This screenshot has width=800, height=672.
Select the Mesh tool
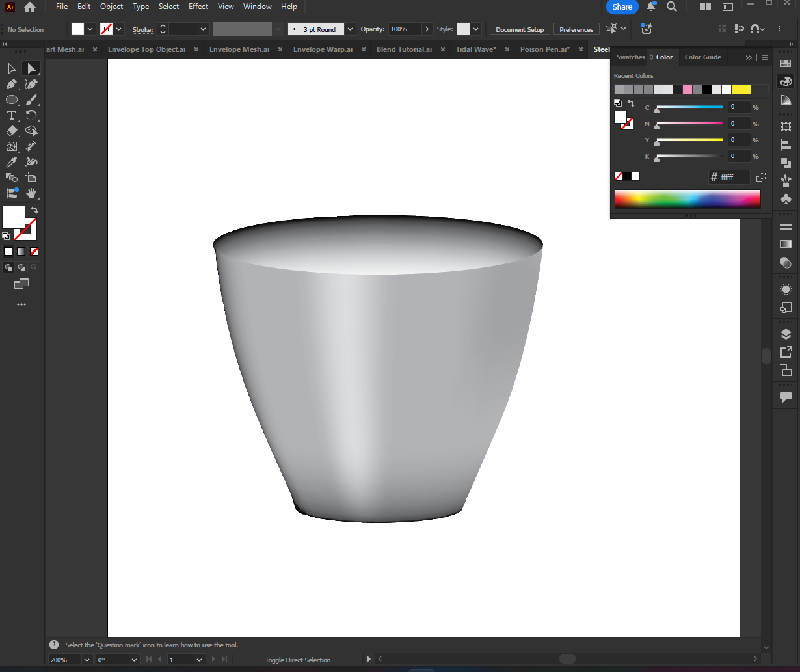11,147
